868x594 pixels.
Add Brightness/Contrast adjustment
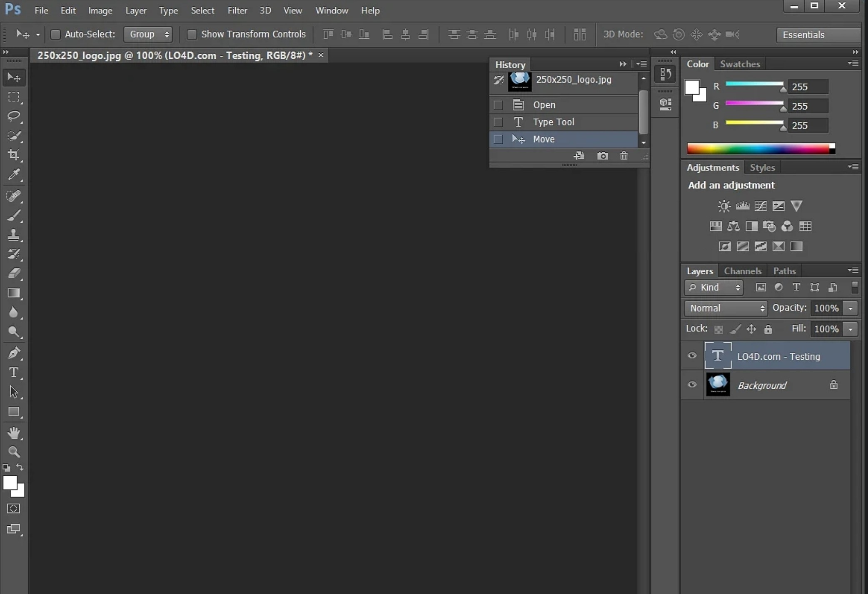tap(724, 206)
